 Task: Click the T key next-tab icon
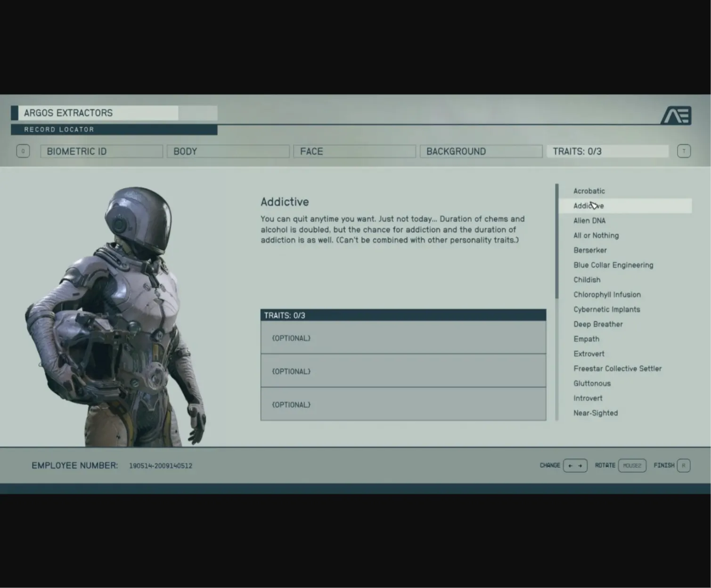[684, 151]
